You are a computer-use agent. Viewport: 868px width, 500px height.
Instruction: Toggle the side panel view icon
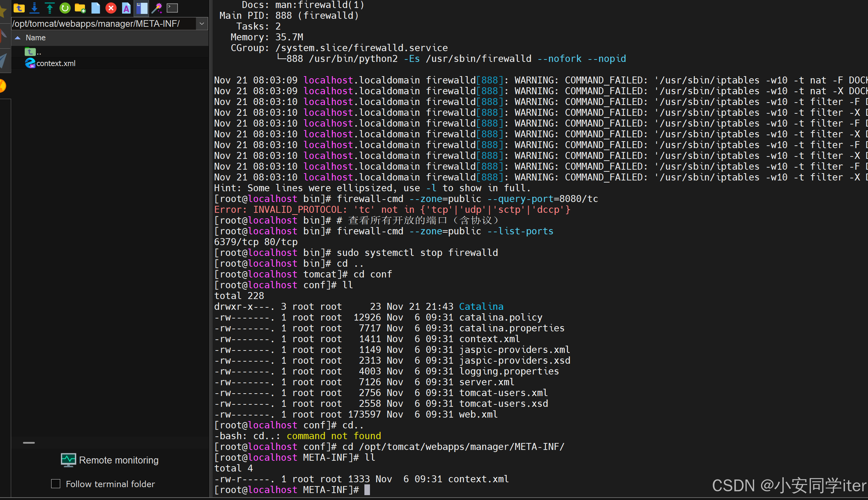point(142,8)
